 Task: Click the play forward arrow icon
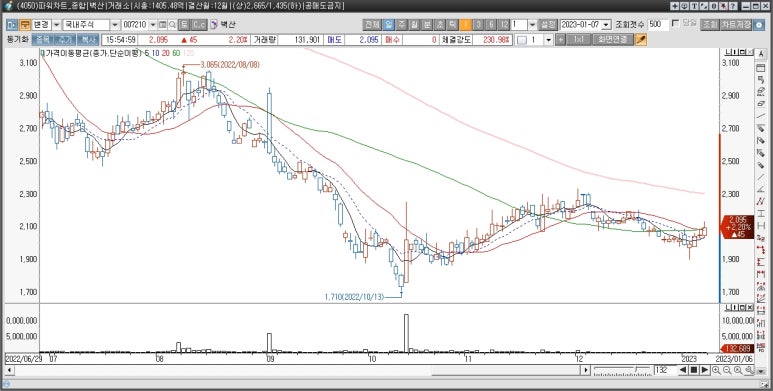[704, 370]
